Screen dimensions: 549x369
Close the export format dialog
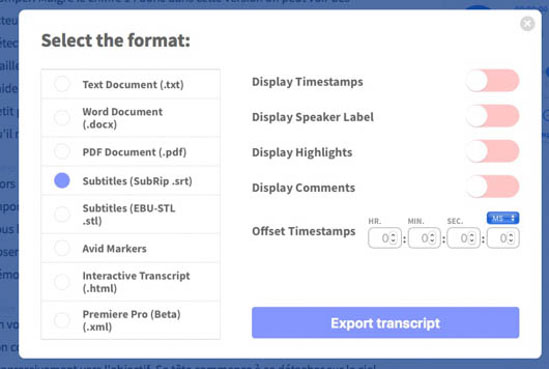coord(527,24)
